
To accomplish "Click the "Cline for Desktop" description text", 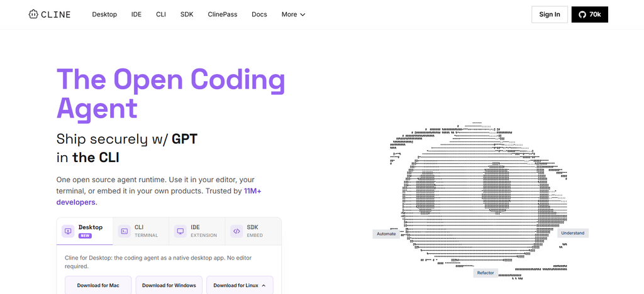I will (158, 261).
